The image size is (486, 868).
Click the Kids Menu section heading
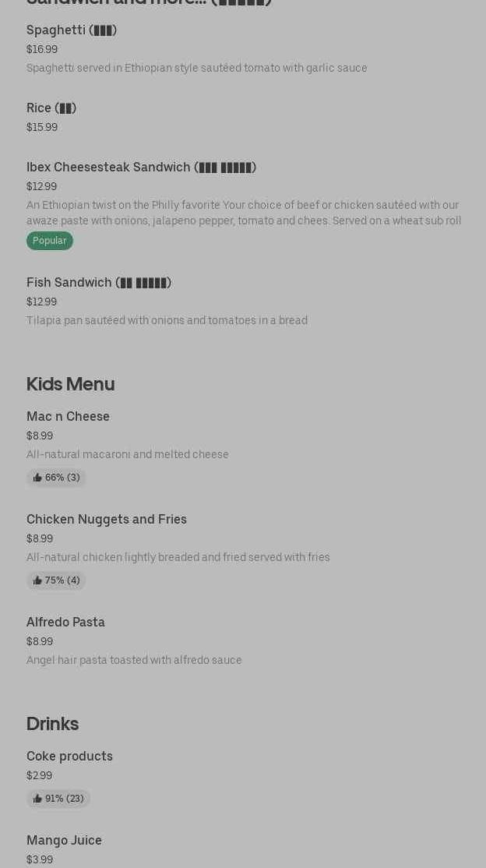pyautogui.click(x=71, y=384)
